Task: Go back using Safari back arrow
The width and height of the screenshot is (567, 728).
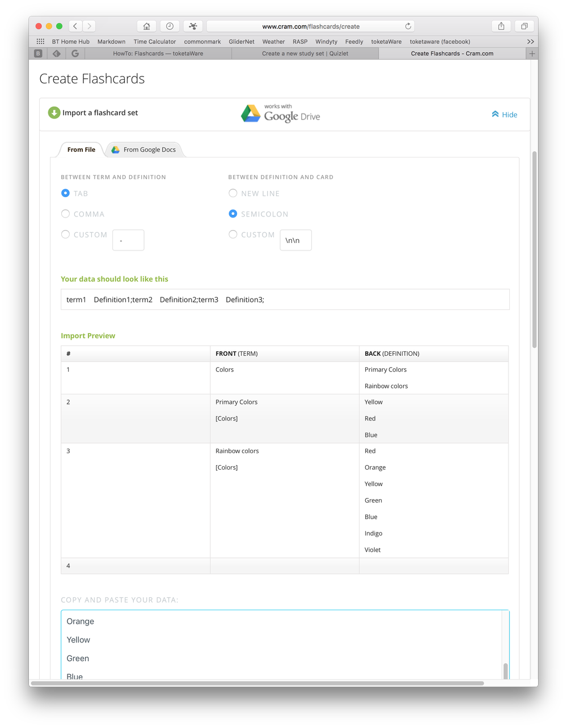Action: 75,26
